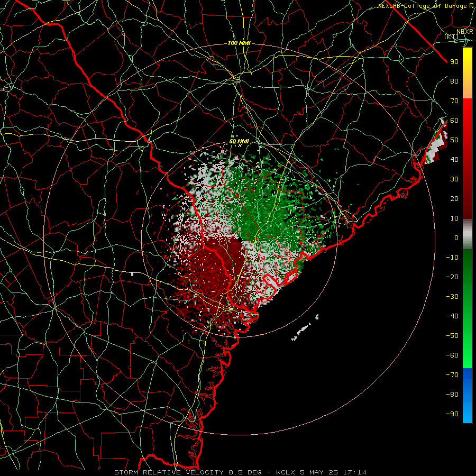This screenshot has height=476, width=476.
Task: Click the STORM RELATIVE VELOCITY caption text
Action: pyautogui.click(x=169, y=472)
